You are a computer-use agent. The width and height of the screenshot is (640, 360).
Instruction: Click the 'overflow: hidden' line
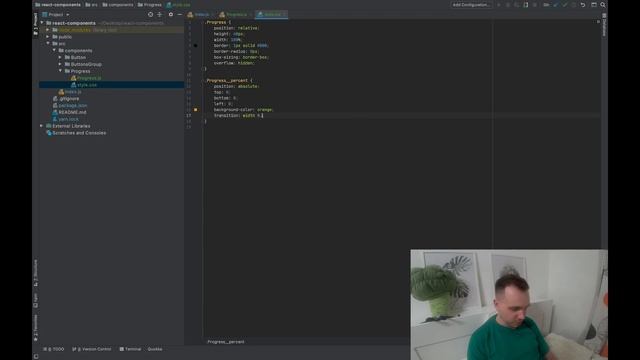[234, 63]
